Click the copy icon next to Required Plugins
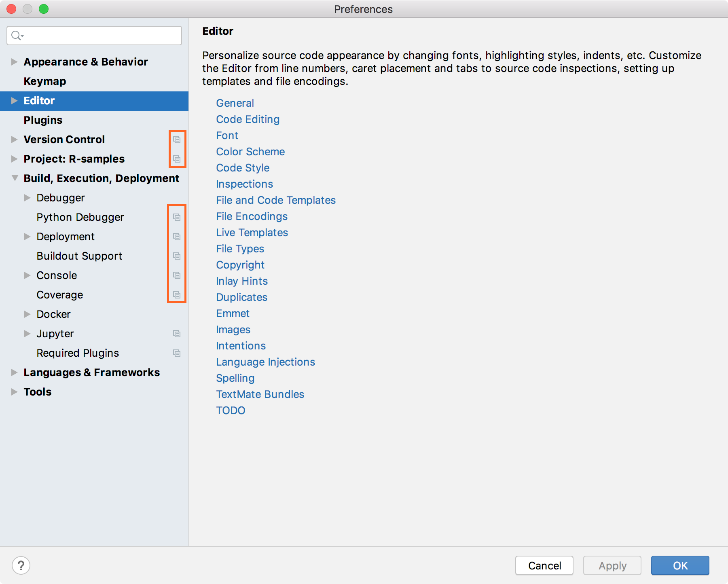Viewport: 728px width, 584px height. pos(177,353)
